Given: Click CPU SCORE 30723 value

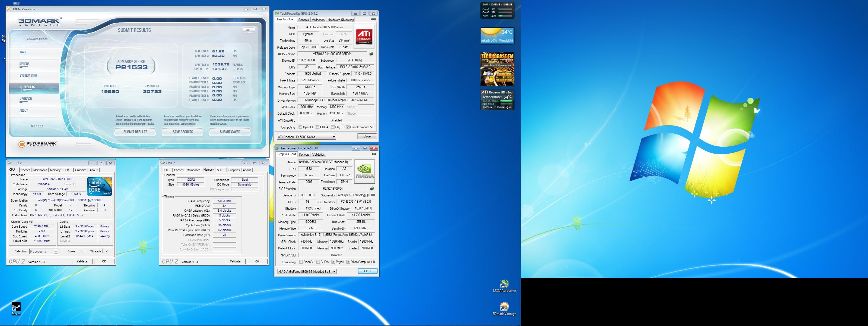Looking at the screenshot, I should [x=152, y=92].
